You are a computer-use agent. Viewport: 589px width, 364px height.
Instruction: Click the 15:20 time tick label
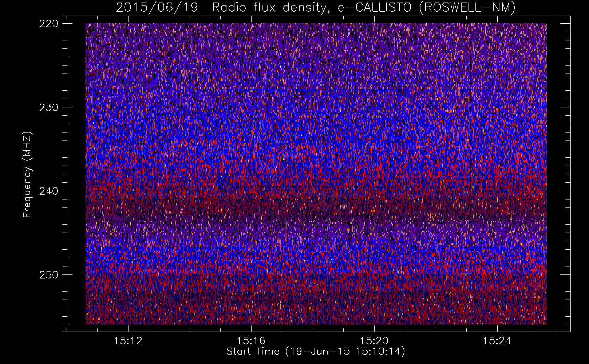[x=374, y=341]
